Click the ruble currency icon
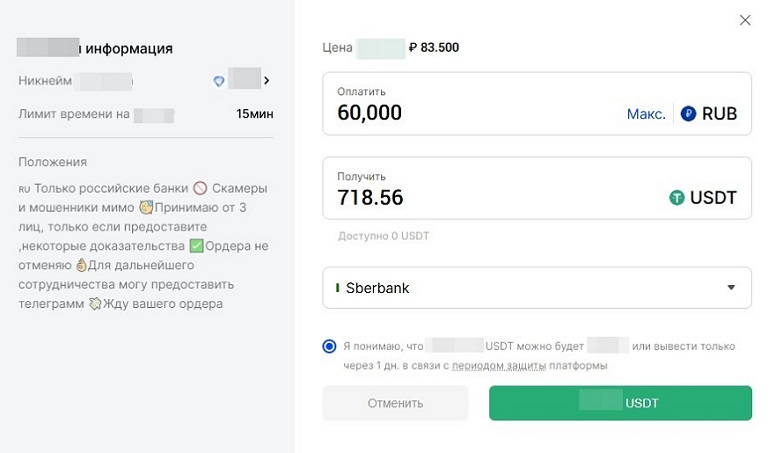This screenshot has width=775, height=453. [688, 114]
